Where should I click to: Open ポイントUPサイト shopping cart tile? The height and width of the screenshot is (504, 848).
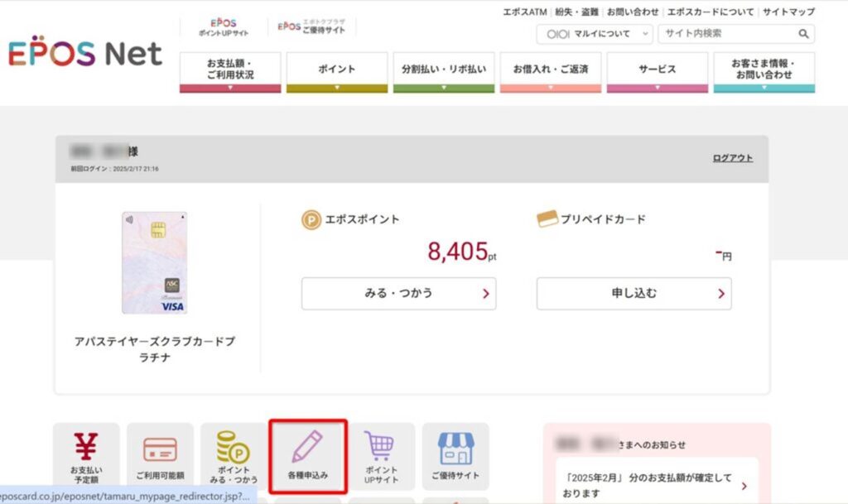[x=381, y=457]
